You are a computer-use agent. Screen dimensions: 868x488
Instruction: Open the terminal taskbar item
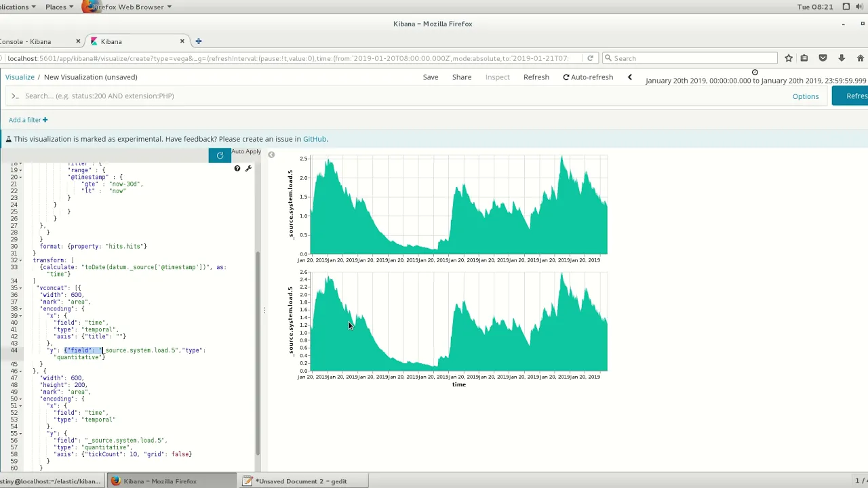coord(52,481)
